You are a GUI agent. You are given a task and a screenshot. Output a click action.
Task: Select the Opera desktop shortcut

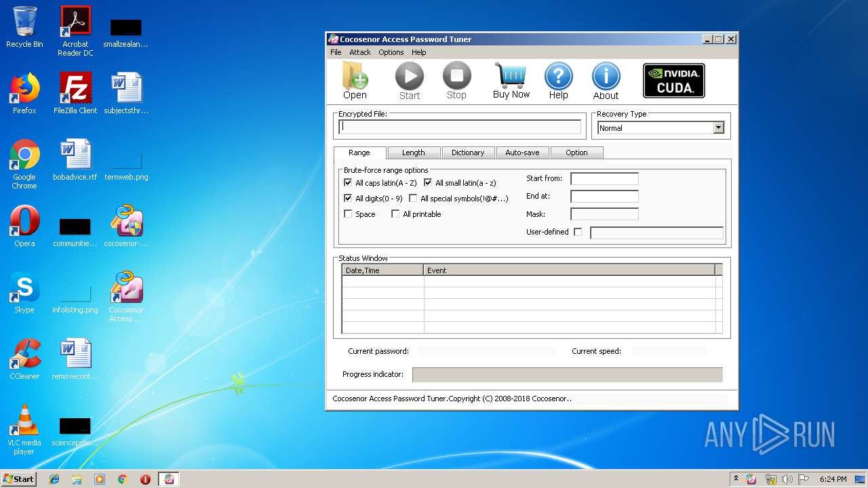[24, 226]
